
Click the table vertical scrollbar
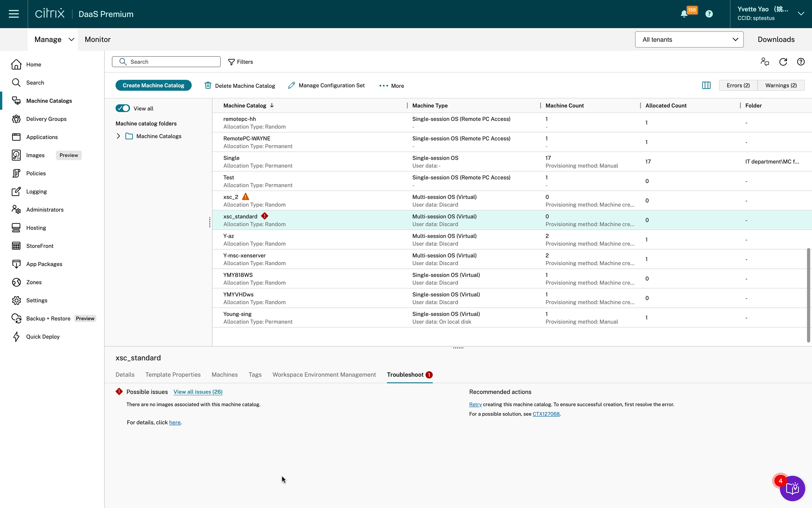pos(808,295)
